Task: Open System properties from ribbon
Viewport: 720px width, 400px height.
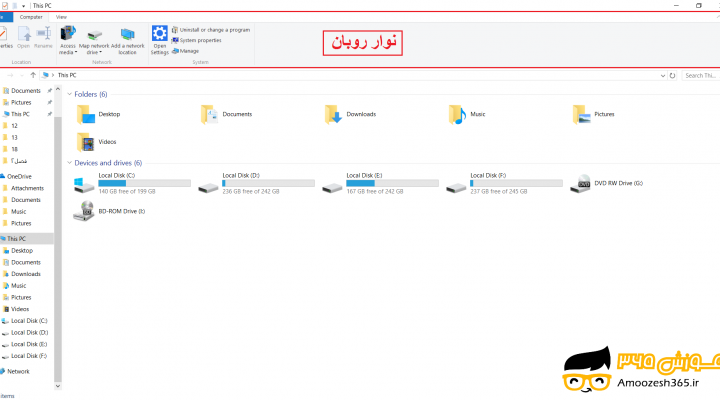Action: 197,40
